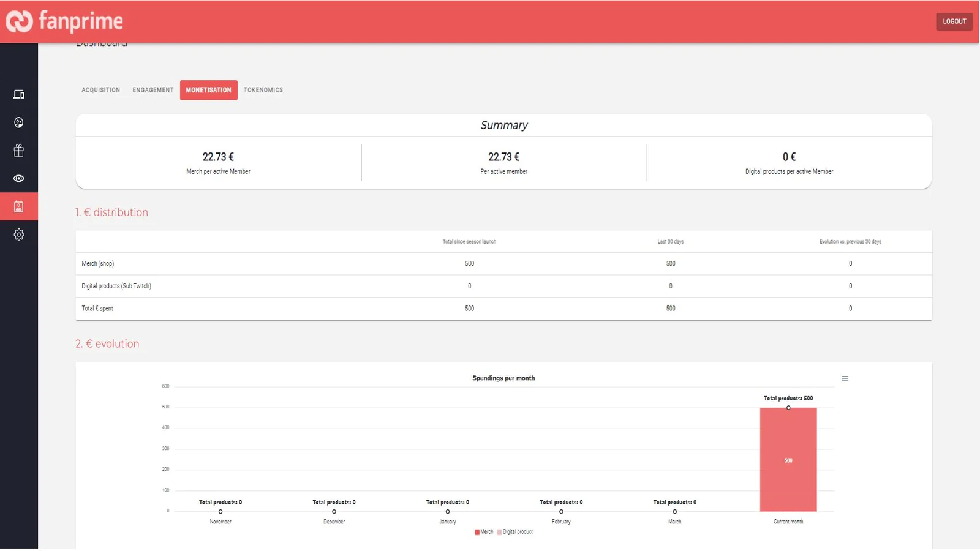Toggle the Digital product legend entry
The width and height of the screenshot is (980, 551).
(x=515, y=532)
